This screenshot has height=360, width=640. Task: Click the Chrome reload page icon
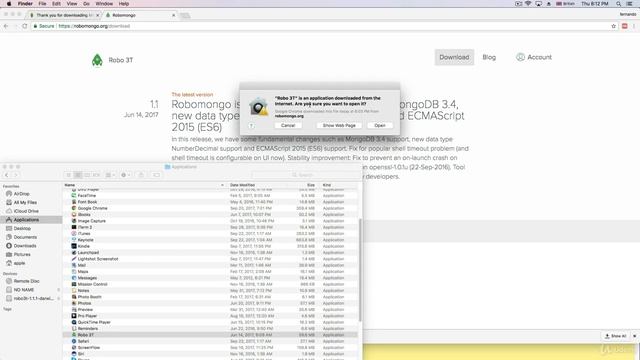[24, 26]
